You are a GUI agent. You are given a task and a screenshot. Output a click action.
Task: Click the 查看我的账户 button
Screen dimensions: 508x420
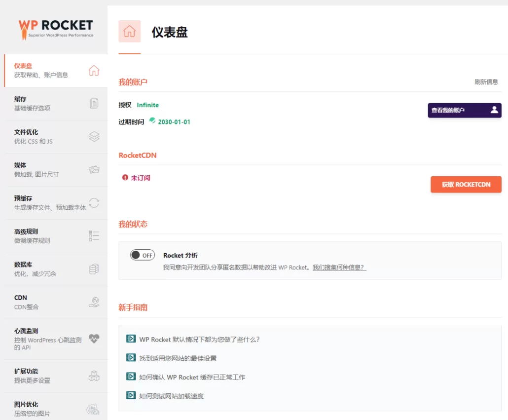465,110
